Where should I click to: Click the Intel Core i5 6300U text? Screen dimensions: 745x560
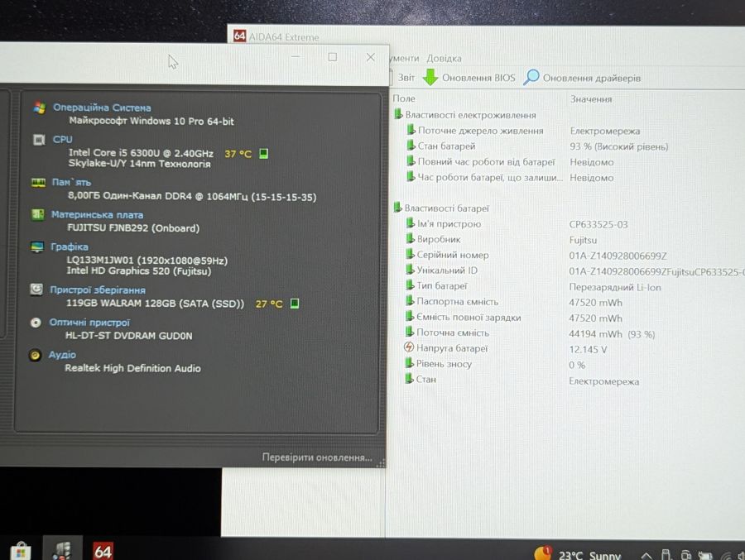click(141, 153)
